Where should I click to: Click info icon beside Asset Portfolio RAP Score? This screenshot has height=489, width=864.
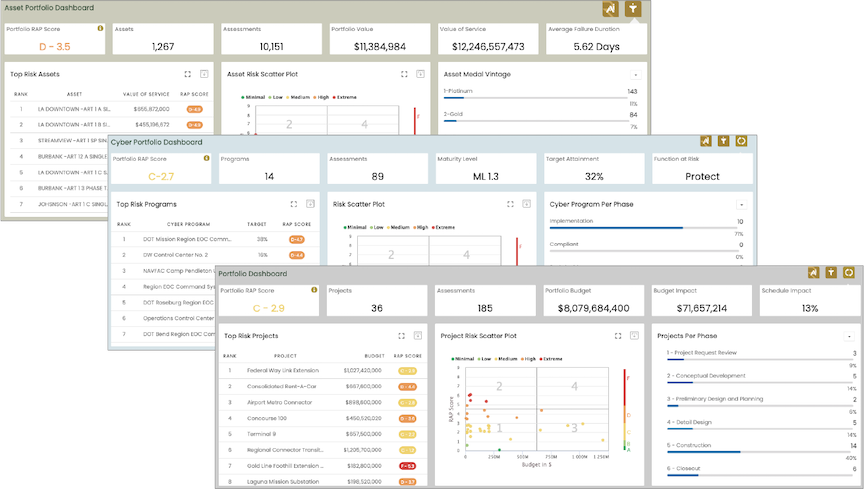point(100,28)
